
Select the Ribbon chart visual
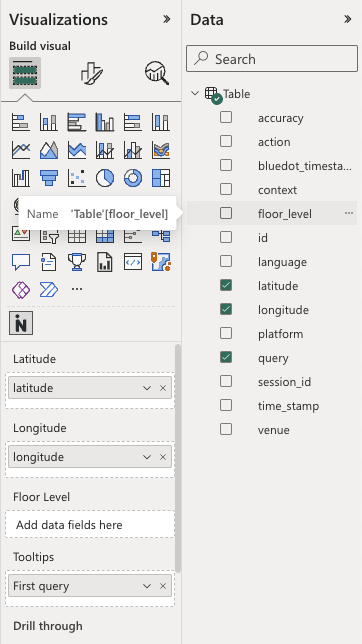tap(161, 150)
